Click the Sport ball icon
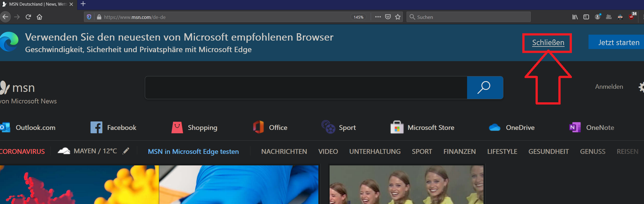644x204 pixels. pos(328,127)
